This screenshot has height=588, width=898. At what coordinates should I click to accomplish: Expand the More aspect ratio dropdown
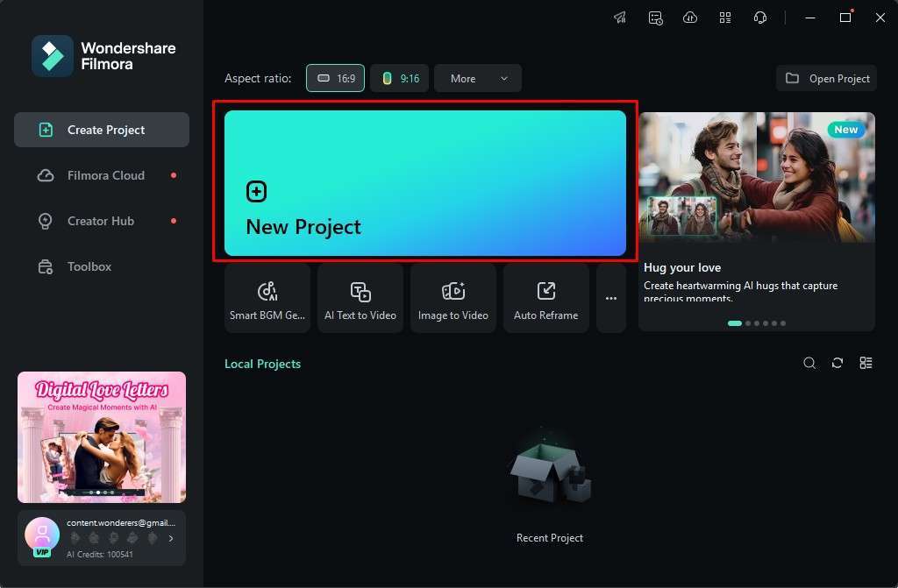(478, 79)
